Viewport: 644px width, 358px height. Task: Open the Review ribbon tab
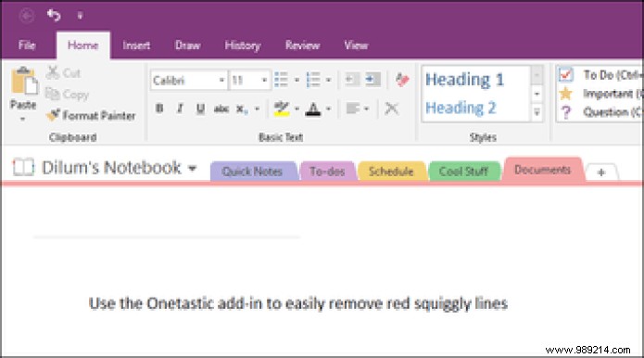coord(303,45)
